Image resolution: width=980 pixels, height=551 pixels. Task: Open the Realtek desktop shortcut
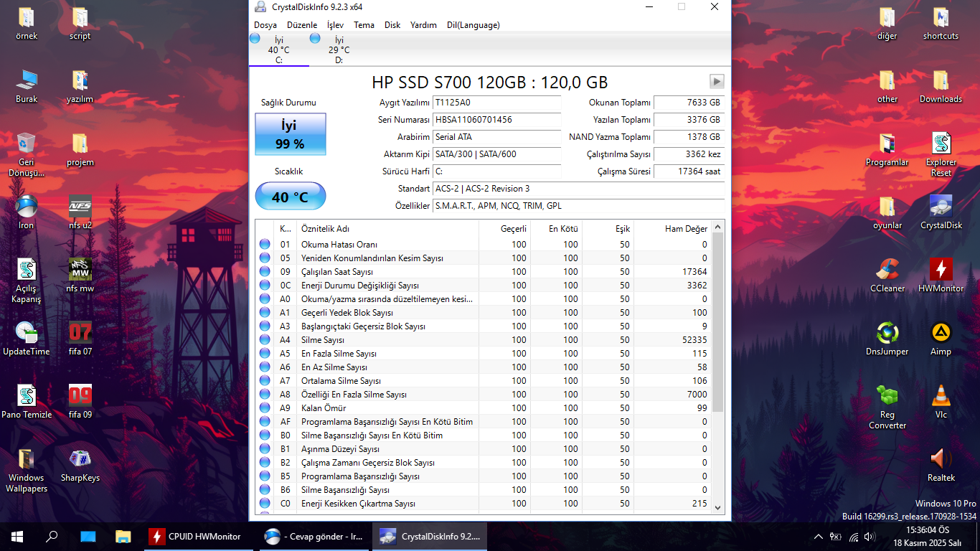click(941, 465)
